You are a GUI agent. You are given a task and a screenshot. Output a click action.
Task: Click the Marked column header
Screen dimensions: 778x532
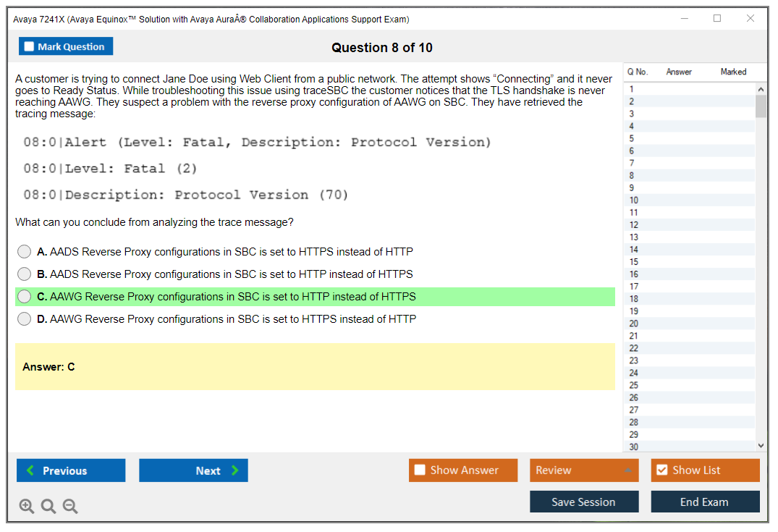(x=733, y=72)
